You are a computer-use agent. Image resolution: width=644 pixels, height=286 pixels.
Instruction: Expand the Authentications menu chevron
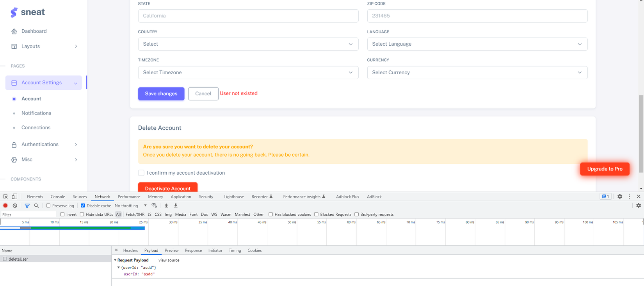click(x=76, y=145)
